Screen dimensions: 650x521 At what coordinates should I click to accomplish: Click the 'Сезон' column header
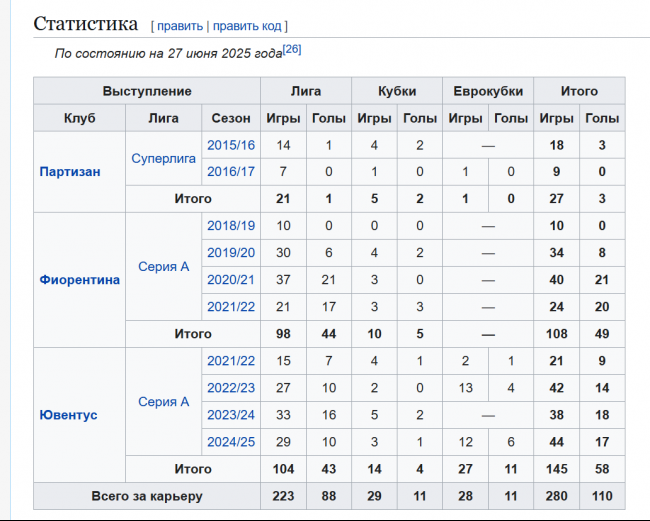[231, 118]
